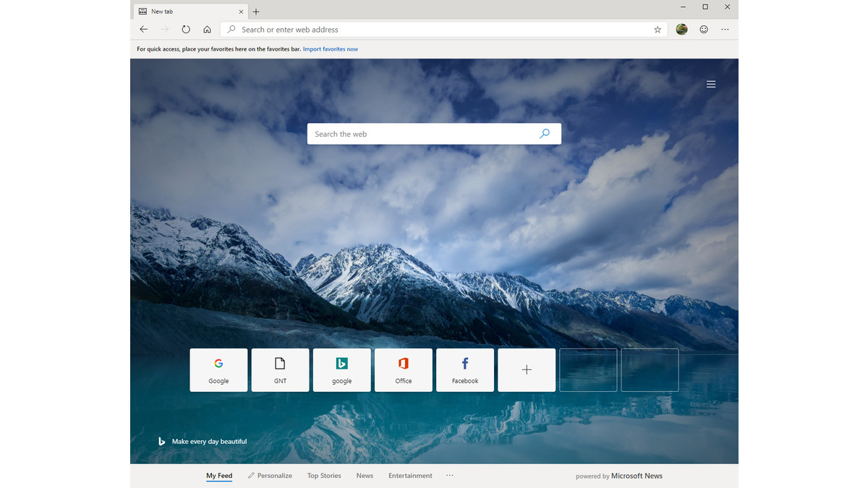Open the profile avatar in the toolbar

(681, 29)
